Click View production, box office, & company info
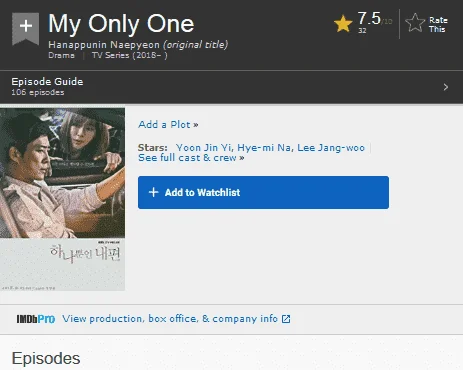 click(x=170, y=319)
